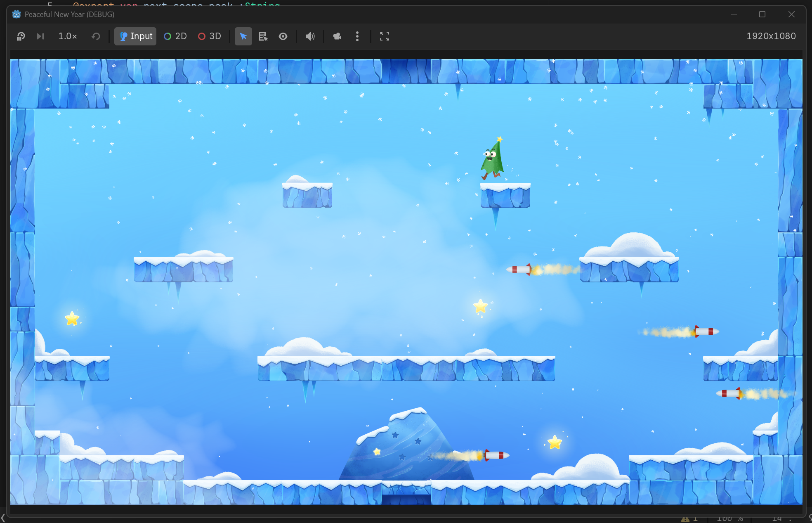Switch to Input mode
The height and width of the screenshot is (523, 812).
(x=135, y=36)
